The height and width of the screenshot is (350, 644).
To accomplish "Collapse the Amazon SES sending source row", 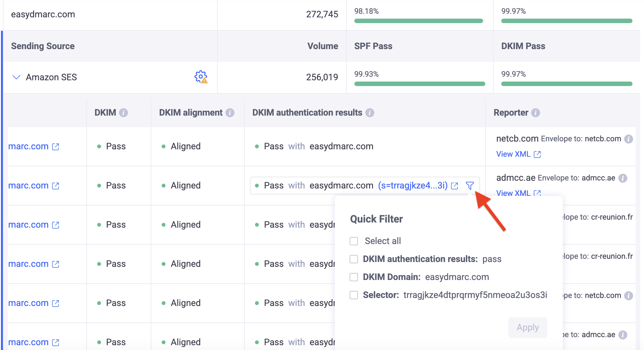I will coord(16,77).
